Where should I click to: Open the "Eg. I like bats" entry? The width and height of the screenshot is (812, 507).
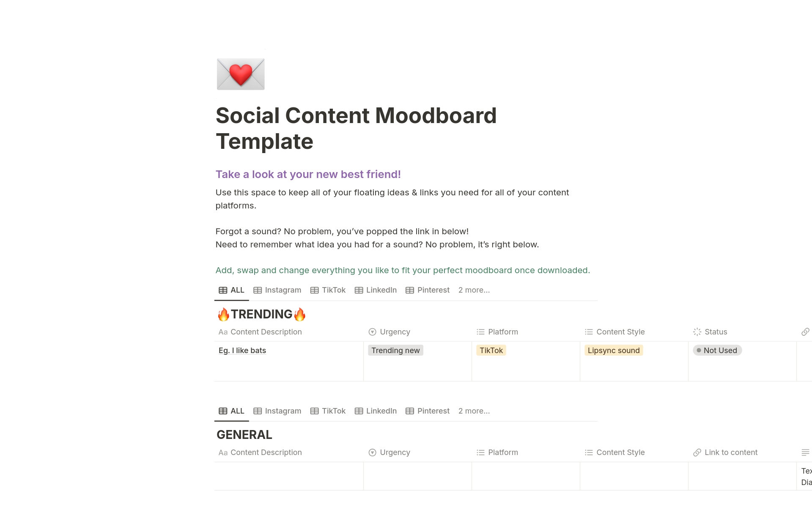click(242, 350)
